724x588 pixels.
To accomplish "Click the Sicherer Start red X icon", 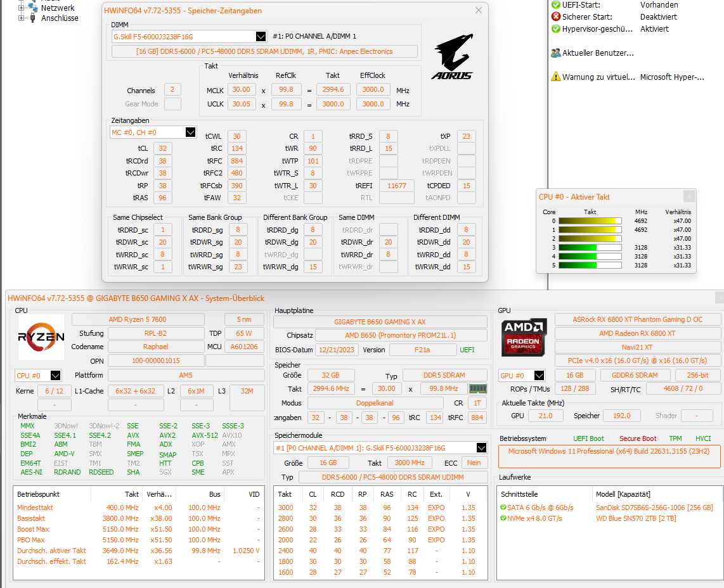I will [x=556, y=17].
